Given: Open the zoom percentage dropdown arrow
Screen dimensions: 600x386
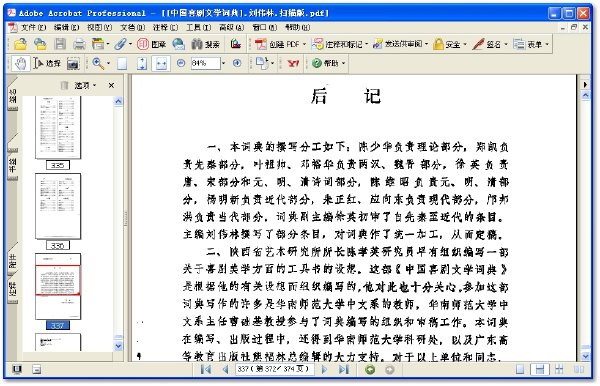Looking at the screenshot, I should (x=223, y=63).
